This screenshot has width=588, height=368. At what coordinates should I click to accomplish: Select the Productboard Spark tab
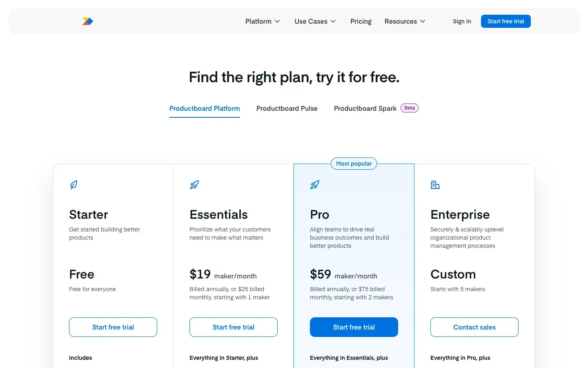click(x=365, y=108)
